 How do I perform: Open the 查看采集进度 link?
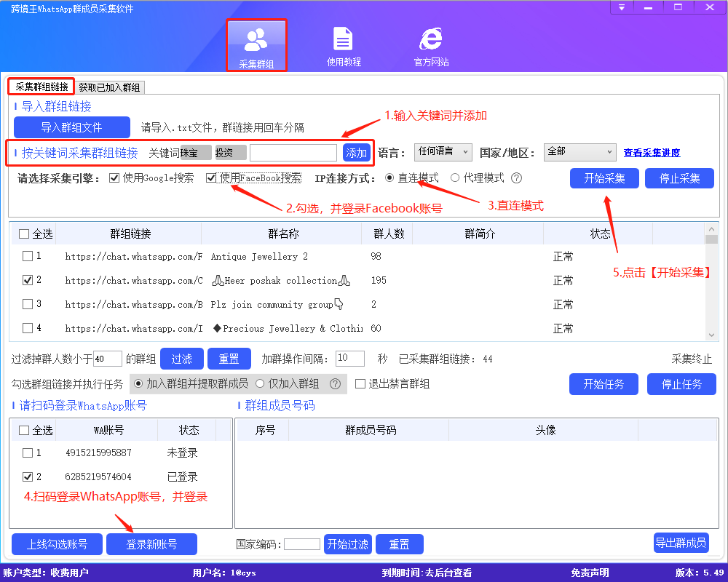pyautogui.click(x=651, y=153)
